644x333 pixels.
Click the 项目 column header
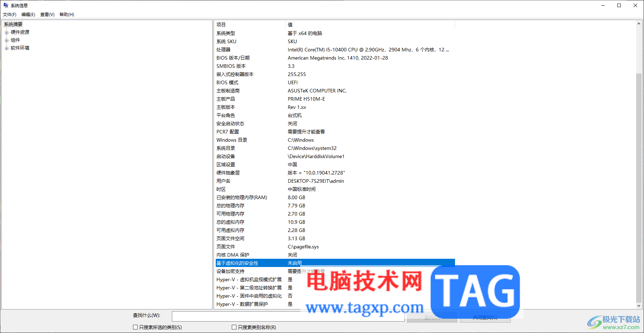pyautogui.click(x=250, y=25)
